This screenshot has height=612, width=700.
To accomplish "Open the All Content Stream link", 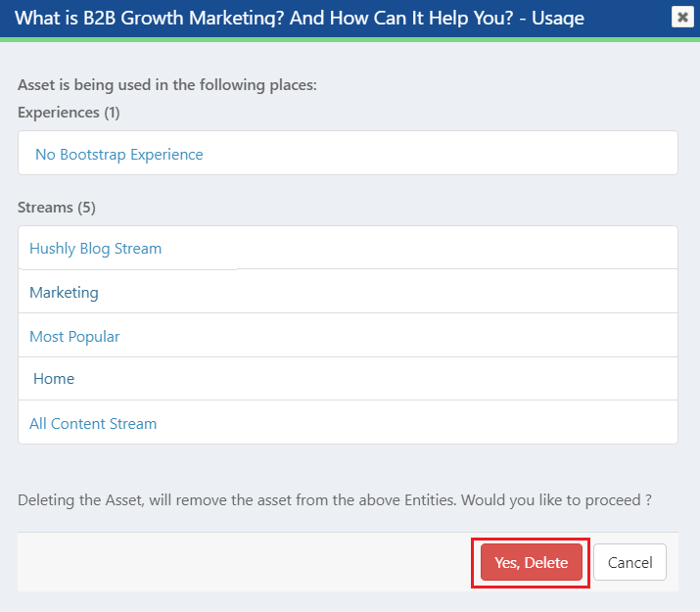I will pos(93,424).
